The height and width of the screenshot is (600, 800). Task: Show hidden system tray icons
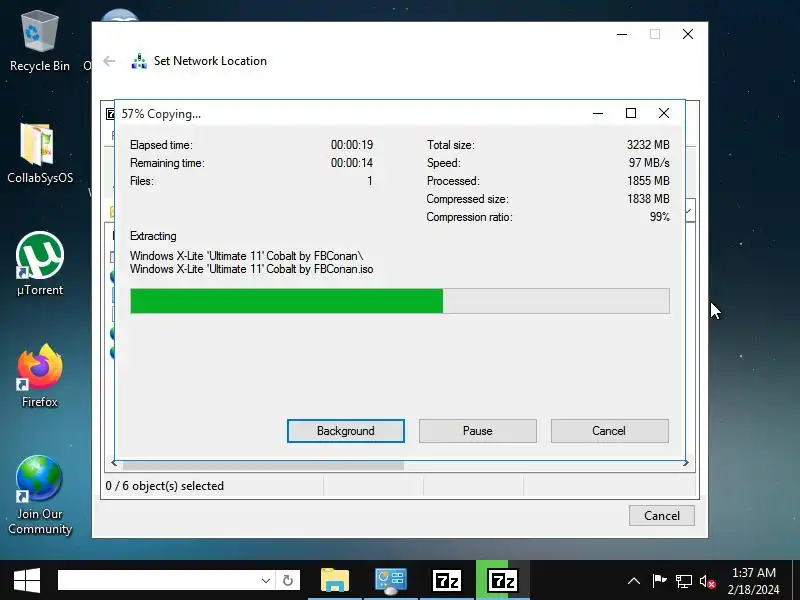[x=634, y=581]
